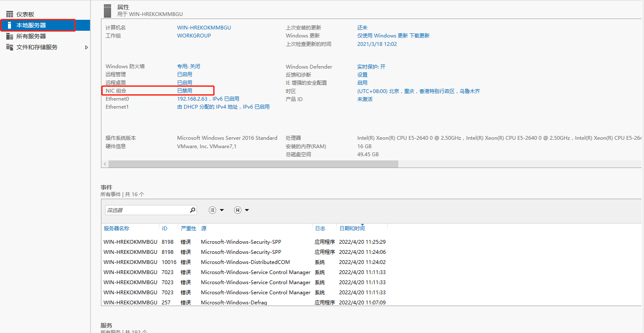The height and width of the screenshot is (333, 644).
Task: Open dropdown arrow next to list options icon
Action: tap(222, 210)
